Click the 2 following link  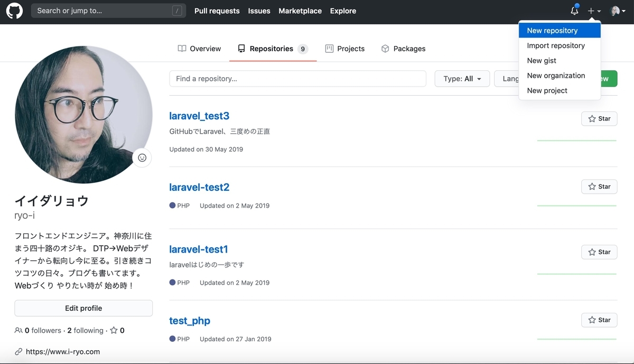pos(86,331)
